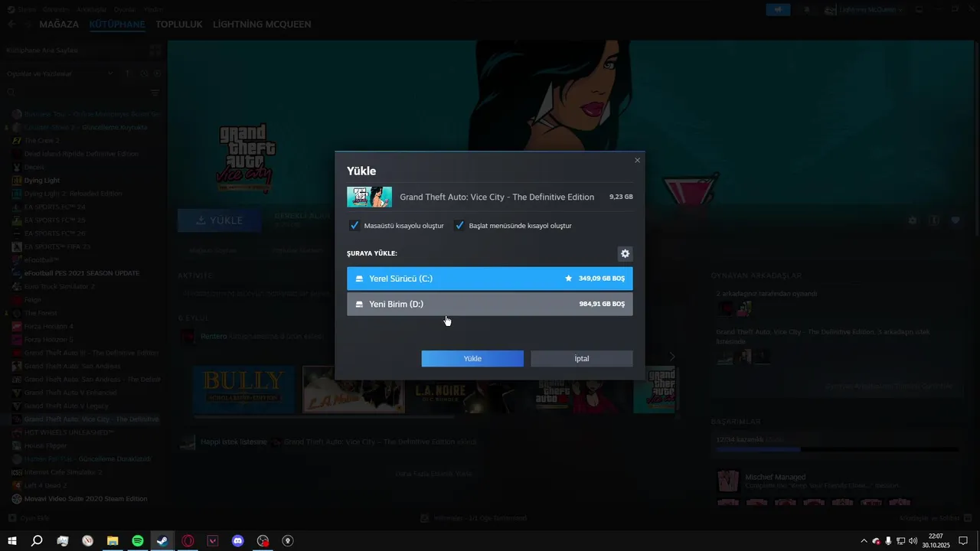980x551 pixels.
Task: Show hidden system tray icons chevron
Action: tap(864, 541)
